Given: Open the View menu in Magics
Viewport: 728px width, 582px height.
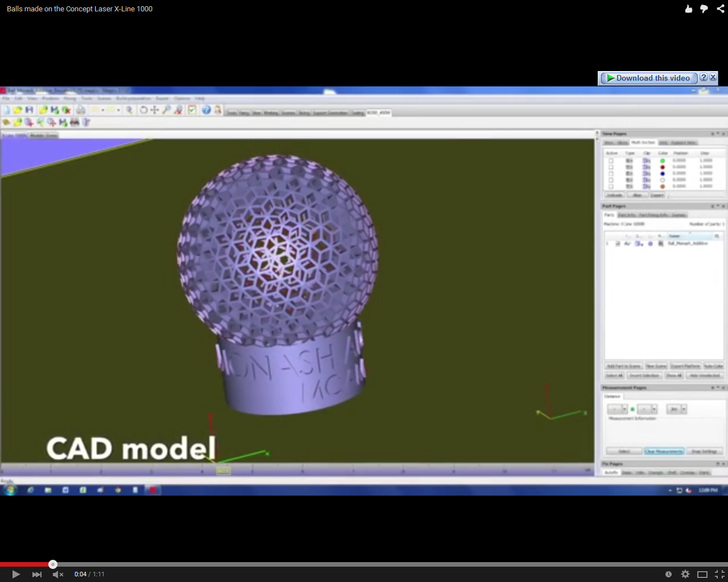Looking at the screenshot, I should [32, 98].
